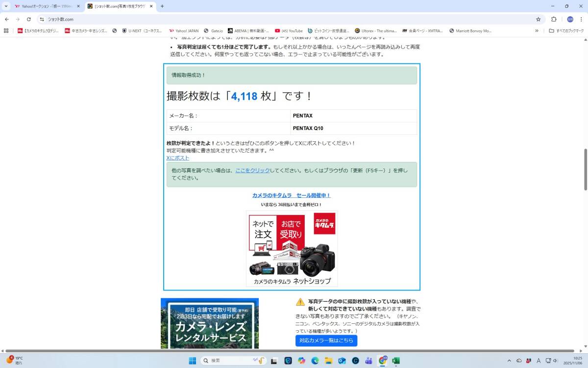
Task: Go back with the browser back arrow
Action: [6, 19]
